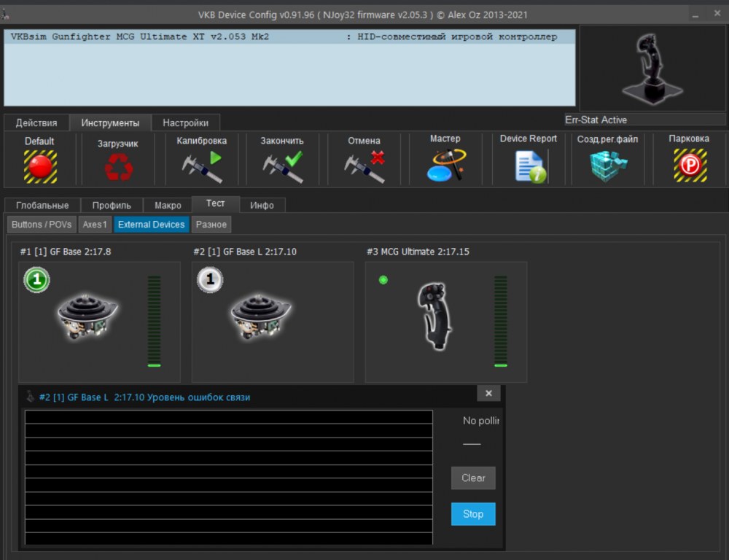The image size is (729, 560).
Task: Click the circled 1 badge on GF Base
Action: [36, 279]
